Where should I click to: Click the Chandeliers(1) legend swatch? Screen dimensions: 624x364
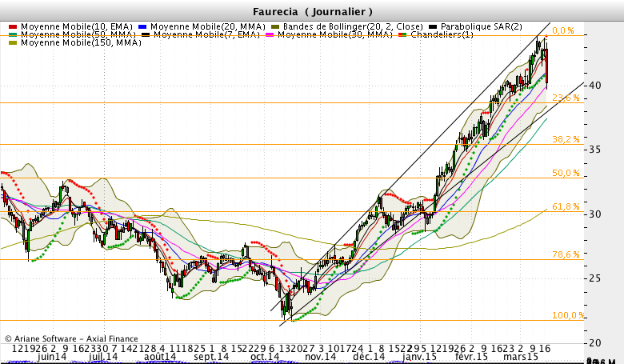[x=402, y=35]
